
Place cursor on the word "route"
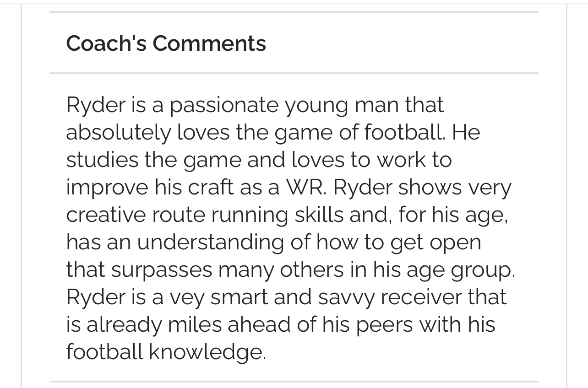tap(178, 215)
